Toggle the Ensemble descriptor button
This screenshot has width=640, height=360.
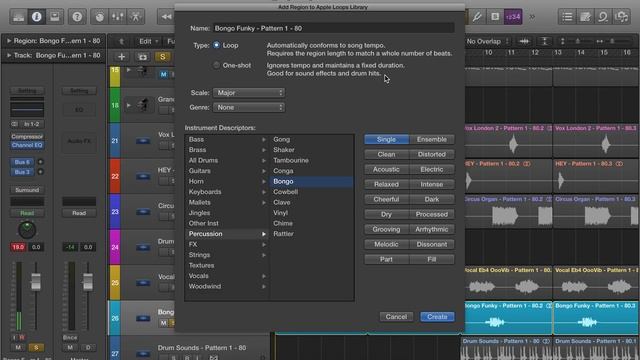(x=432, y=139)
